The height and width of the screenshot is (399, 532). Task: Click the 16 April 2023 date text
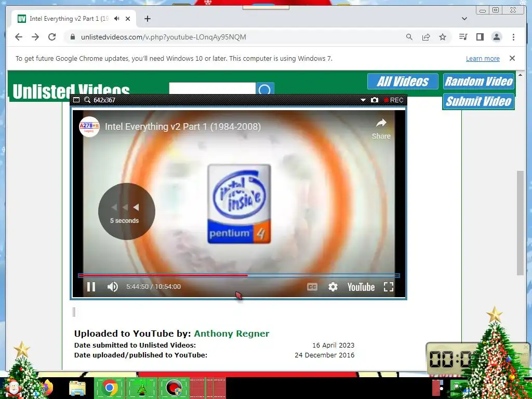(333, 345)
